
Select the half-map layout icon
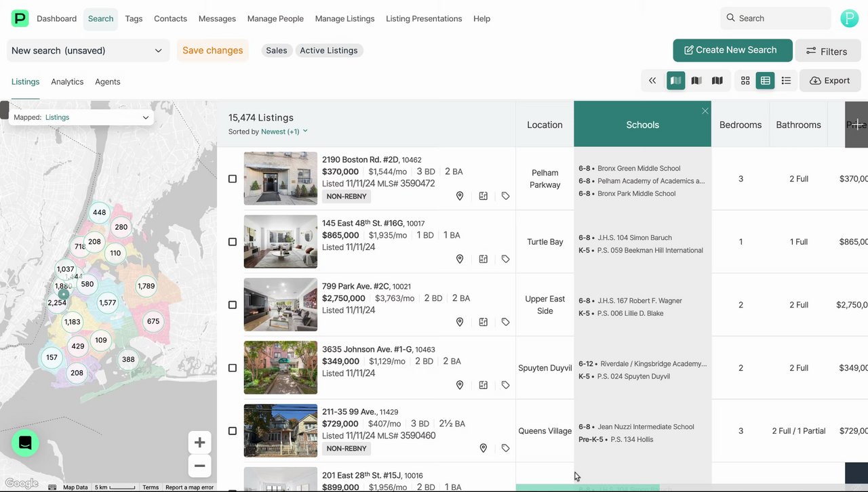point(696,81)
